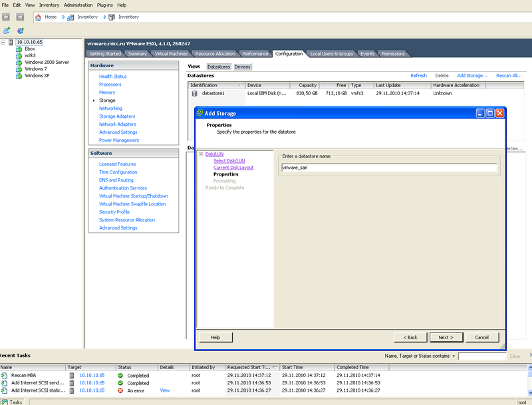The width and height of the screenshot is (532, 405).
Task: Open the File menu
Action: tap(5, 5)
